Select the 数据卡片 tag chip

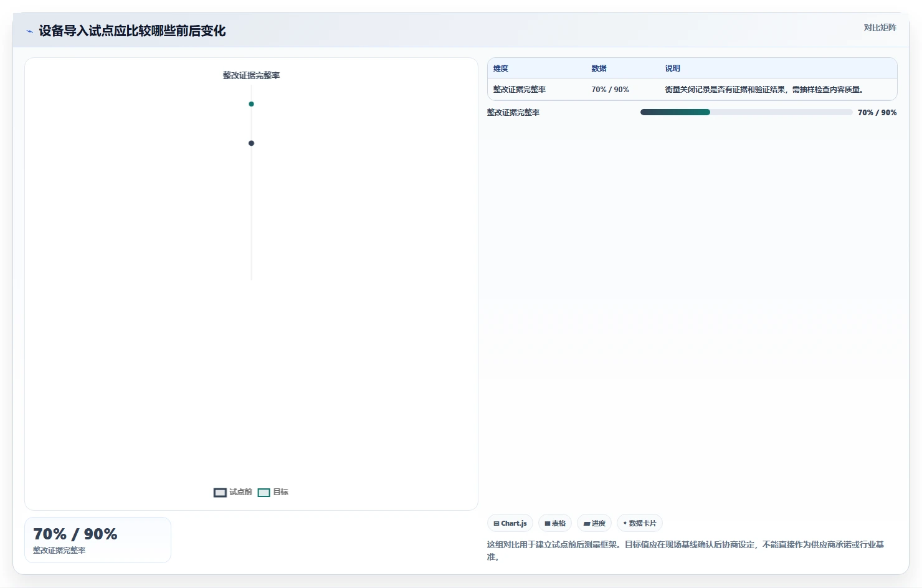point(640,523)
